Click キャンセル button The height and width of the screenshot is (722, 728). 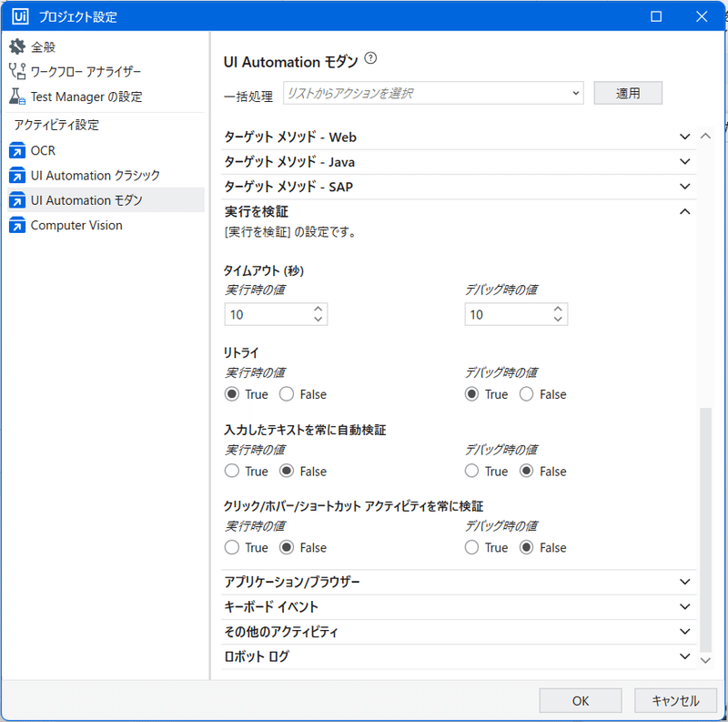(675, 700)
